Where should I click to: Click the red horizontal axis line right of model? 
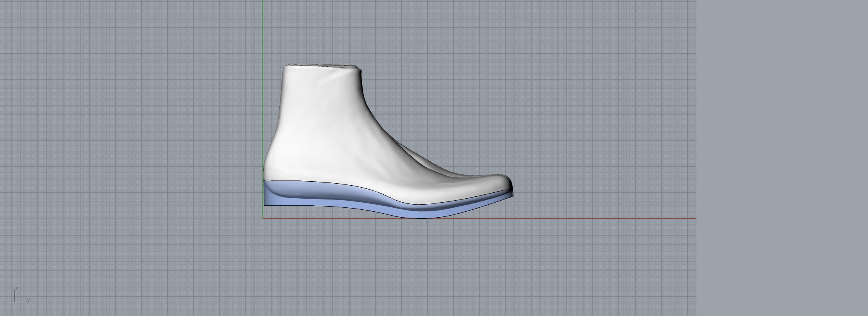click(x=592, y=218)
